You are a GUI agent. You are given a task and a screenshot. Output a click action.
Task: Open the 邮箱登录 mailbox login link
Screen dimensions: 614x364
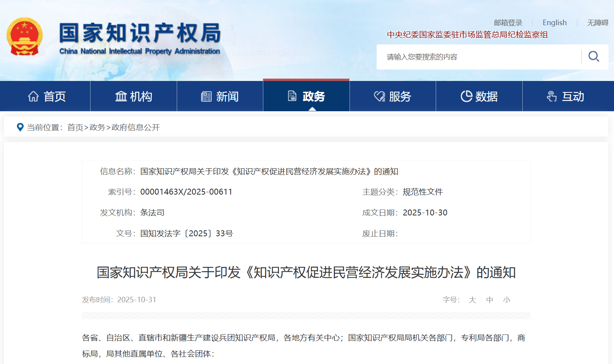pyautogui.click(x=508, y=23)
